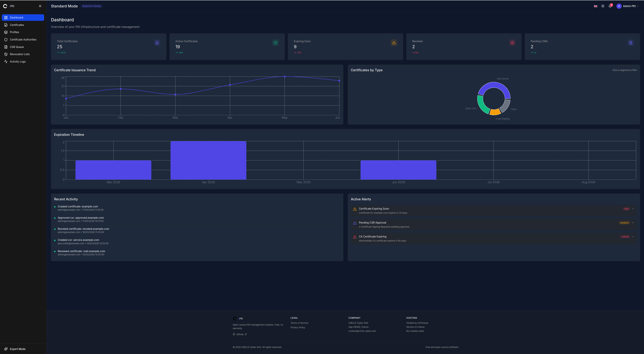The height and width of the screenshot is (354, 644).
Task: Click the UK flag language icon
Action: pyautogui.click(x=595, y=6)
